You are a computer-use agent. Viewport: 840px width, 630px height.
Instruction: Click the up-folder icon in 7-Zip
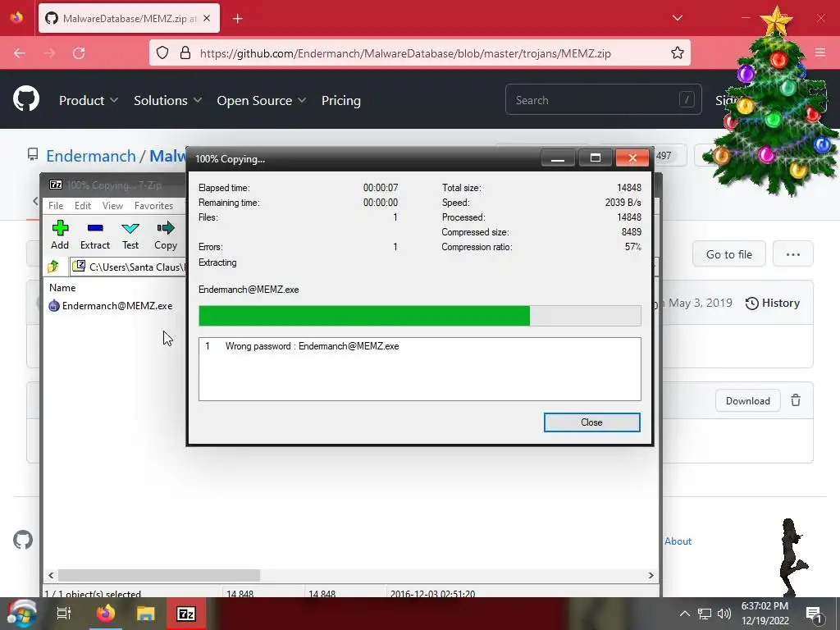tap(53, 267)
